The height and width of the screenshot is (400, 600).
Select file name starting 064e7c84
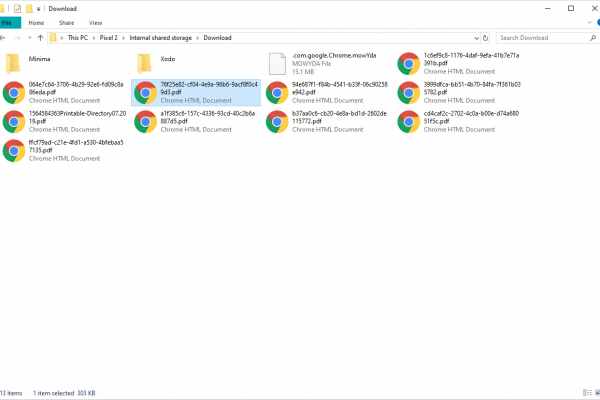coord(76,88)
